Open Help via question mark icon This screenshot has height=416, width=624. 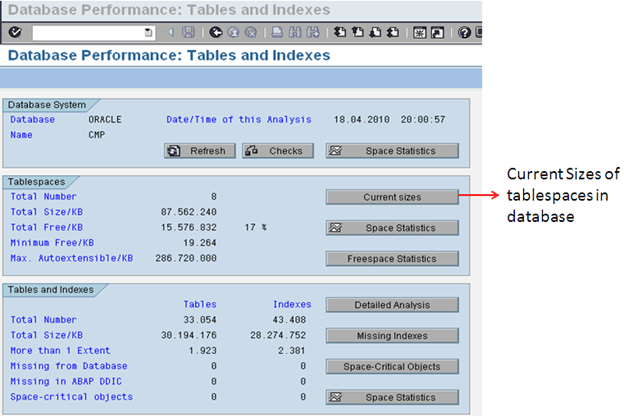click(464, 32)
